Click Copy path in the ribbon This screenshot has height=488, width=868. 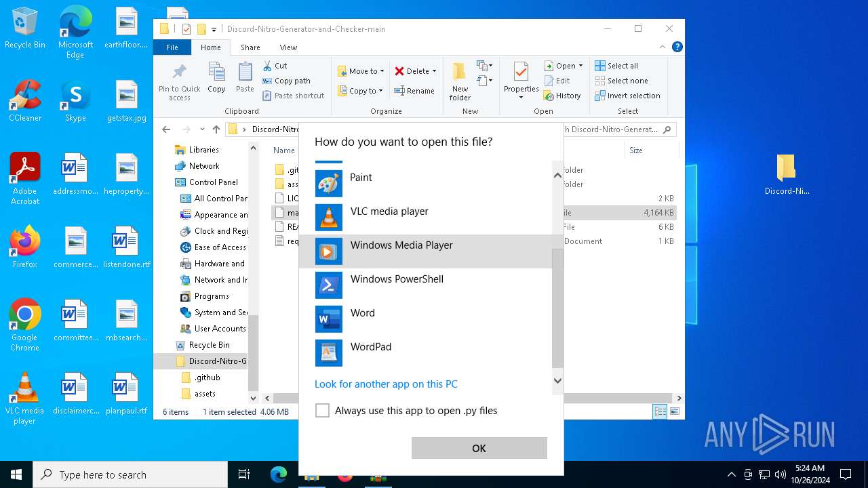tap(286, 81)
